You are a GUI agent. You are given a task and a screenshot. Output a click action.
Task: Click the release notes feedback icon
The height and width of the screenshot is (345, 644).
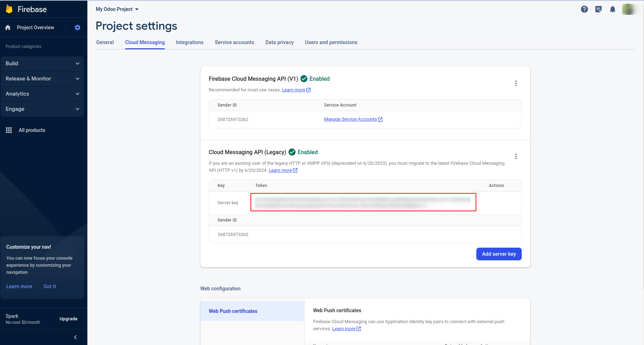tap(598, 9)
